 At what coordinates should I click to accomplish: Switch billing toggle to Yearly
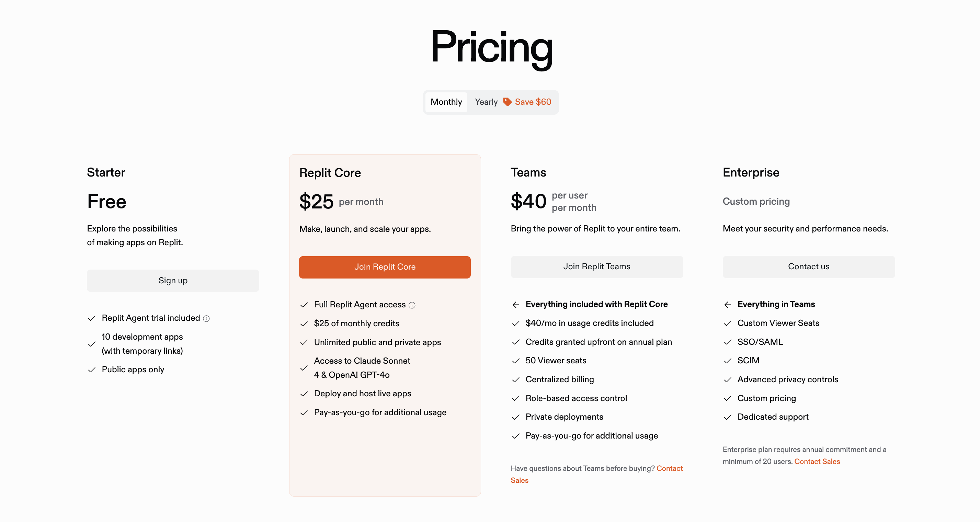click(486, 102)
